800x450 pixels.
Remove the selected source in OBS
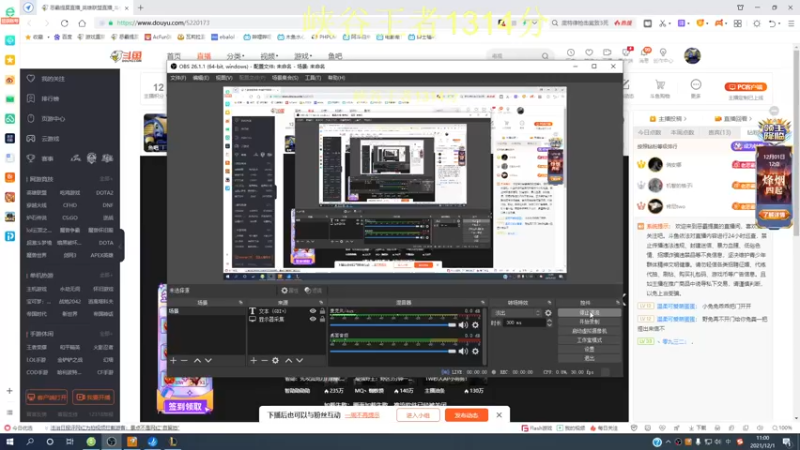pos(264,360)
